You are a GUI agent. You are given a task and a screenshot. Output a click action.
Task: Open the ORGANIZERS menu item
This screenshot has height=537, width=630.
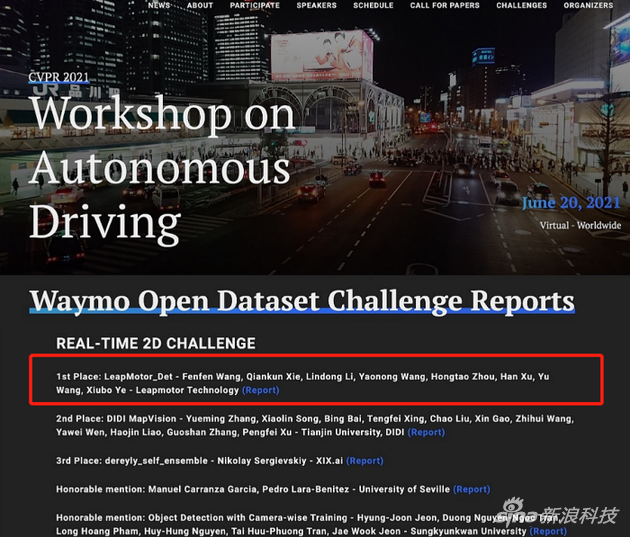click(588, 5)
